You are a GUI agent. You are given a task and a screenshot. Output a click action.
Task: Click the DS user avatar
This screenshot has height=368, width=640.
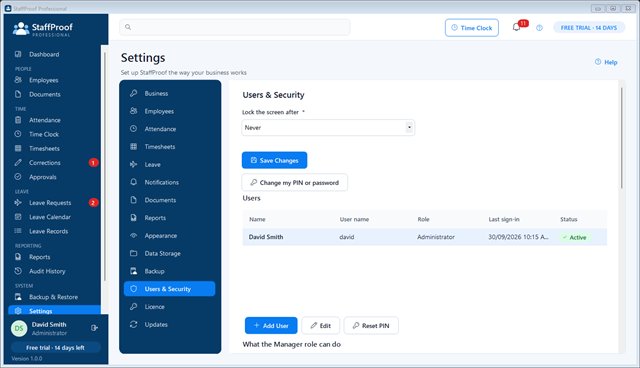19,328
